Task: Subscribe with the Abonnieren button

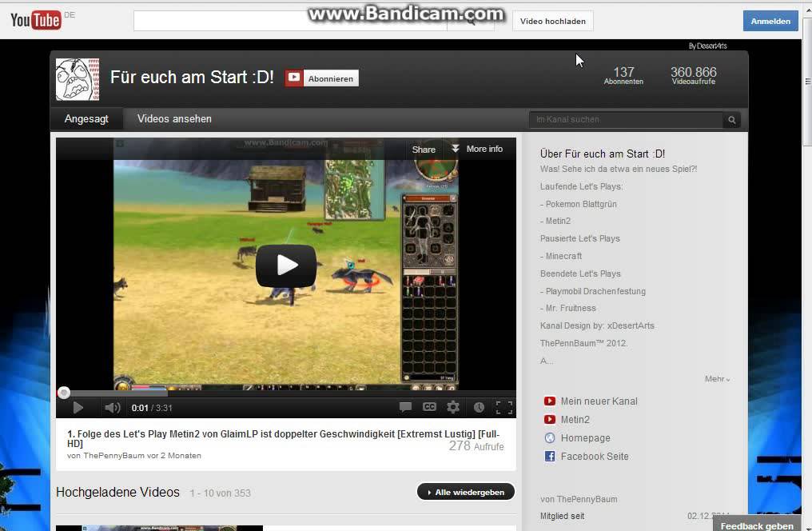Action: (321, 78)
